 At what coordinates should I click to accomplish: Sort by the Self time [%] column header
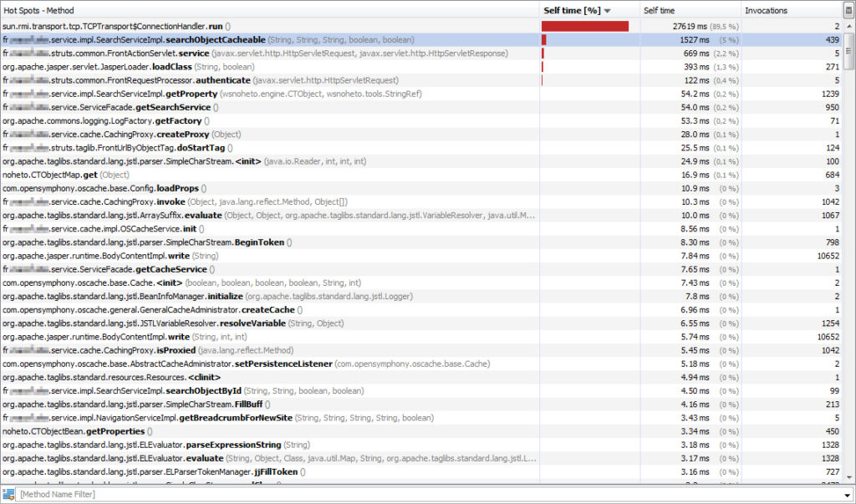click(x=589, y=10)
